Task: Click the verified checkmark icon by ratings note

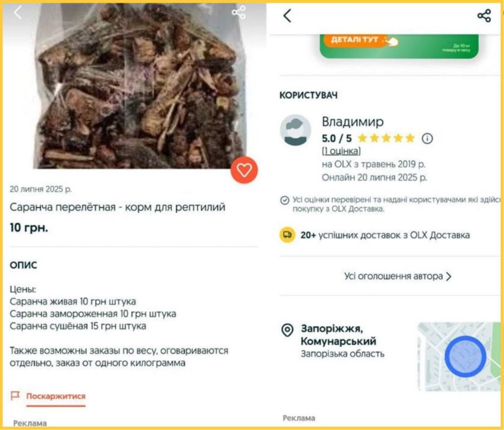Action: [284, 200]
